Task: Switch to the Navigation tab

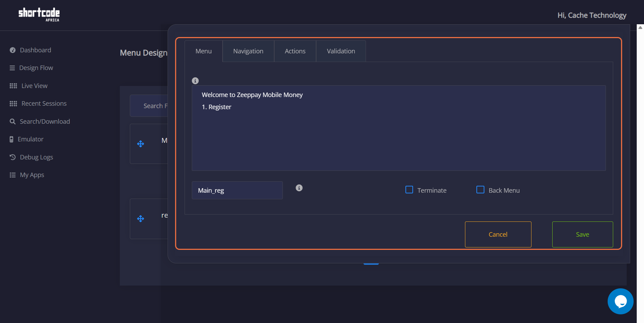Action: click(x=248, y=51)
